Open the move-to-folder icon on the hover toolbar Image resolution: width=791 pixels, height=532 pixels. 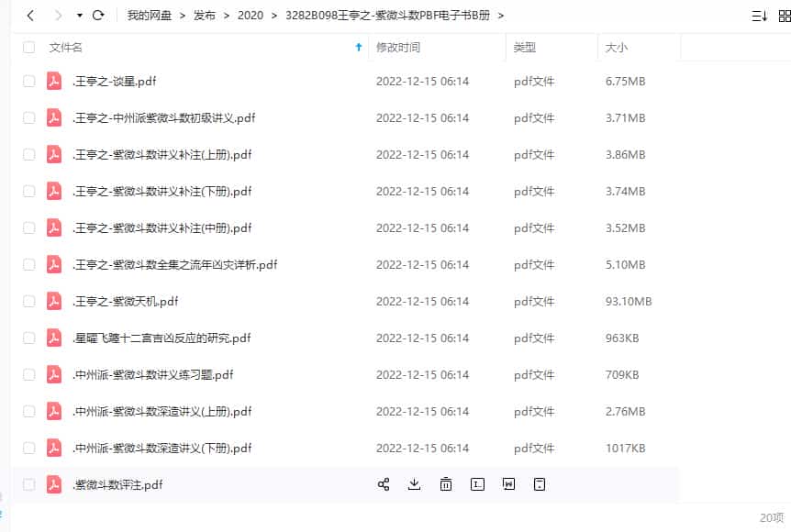click(508, 484)
